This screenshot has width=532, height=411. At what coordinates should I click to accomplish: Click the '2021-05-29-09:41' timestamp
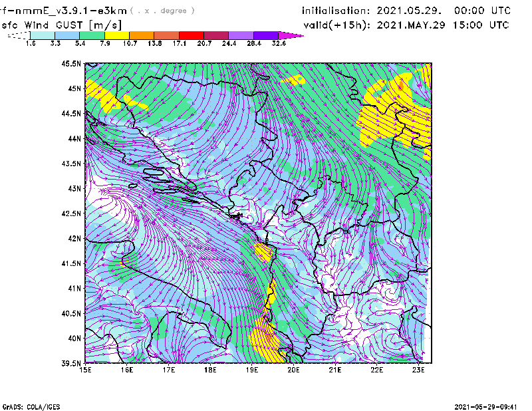click(x=485, y=407)
